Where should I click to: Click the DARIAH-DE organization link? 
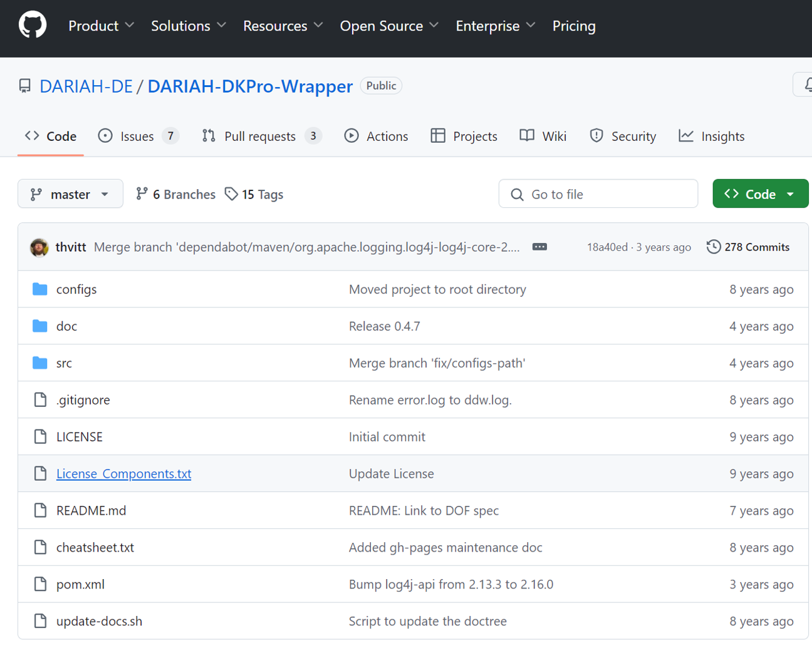click(x=86, y=86)
